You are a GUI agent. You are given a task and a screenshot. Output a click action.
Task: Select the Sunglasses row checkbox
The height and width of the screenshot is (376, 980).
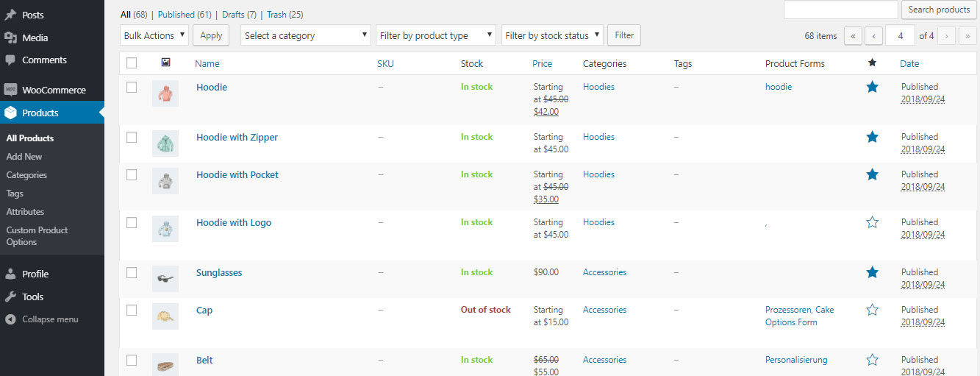132,272
